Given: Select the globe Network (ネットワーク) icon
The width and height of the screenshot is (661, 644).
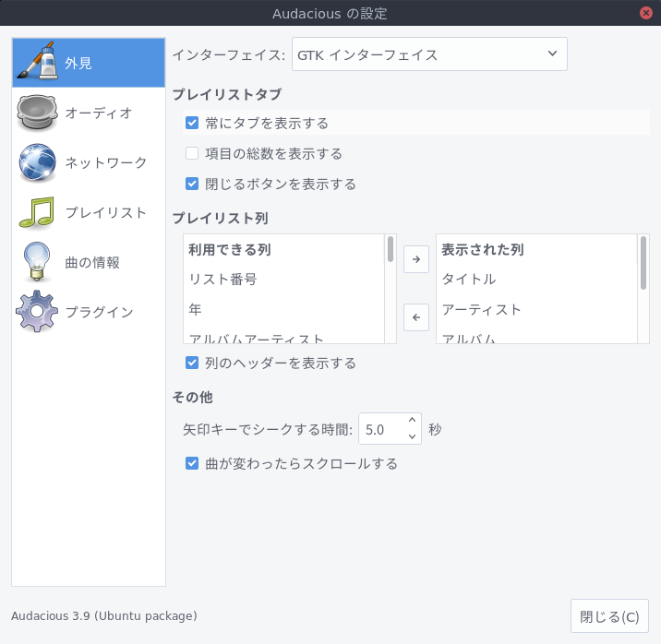Looking at the screenshot, I should point(37,162).
